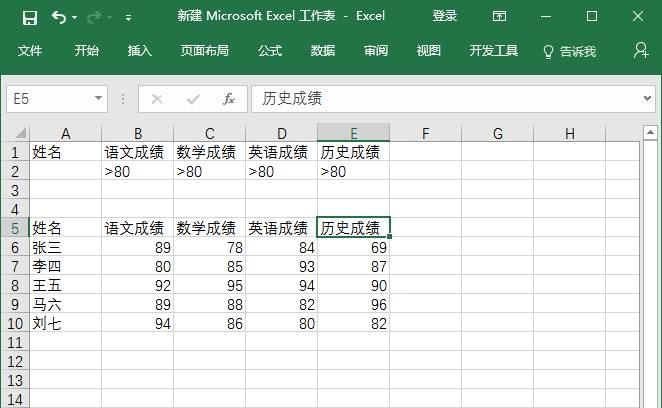Select cell B2 containing >80
This screenshot has height=408, width=662.
pyautogui.click(x=137, y=171)
